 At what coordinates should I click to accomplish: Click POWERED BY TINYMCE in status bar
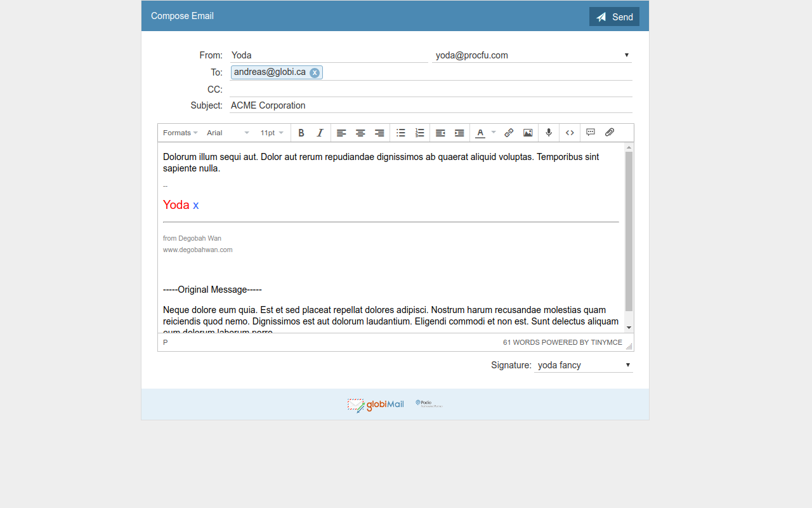coord(582,342)
